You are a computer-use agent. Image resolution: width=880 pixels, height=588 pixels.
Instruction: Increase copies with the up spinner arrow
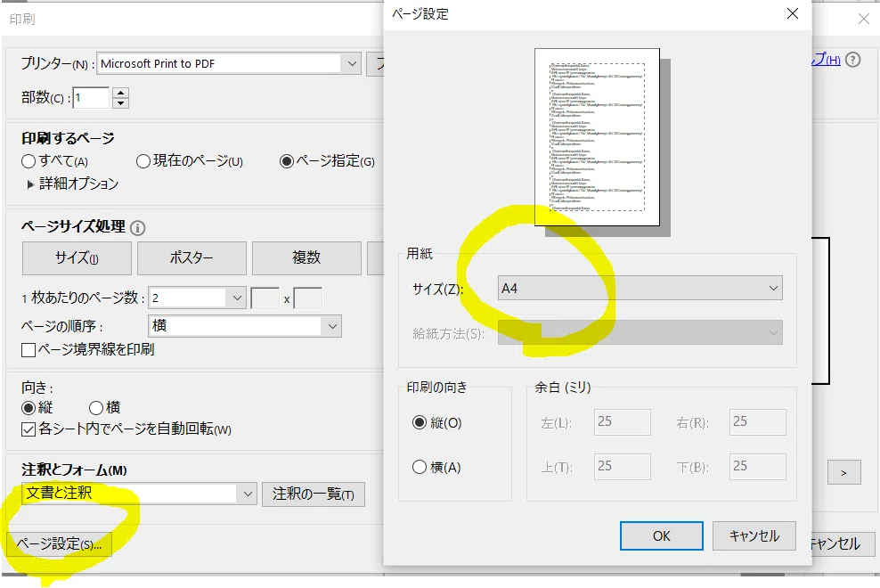coord(120,93)
